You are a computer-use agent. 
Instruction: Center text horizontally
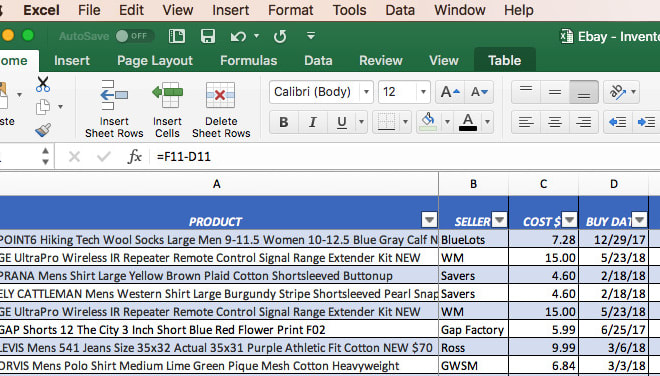point(555,122)
